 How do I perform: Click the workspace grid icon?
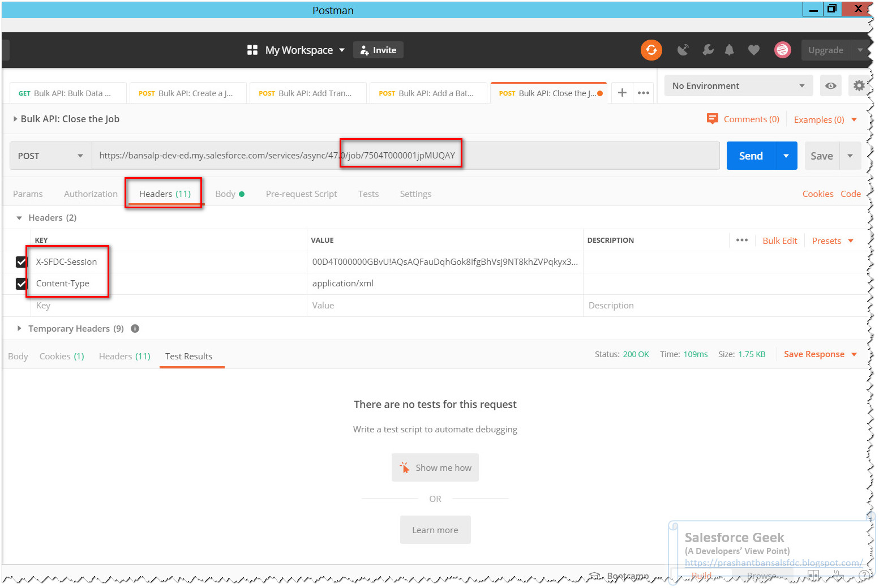[252, 50]
